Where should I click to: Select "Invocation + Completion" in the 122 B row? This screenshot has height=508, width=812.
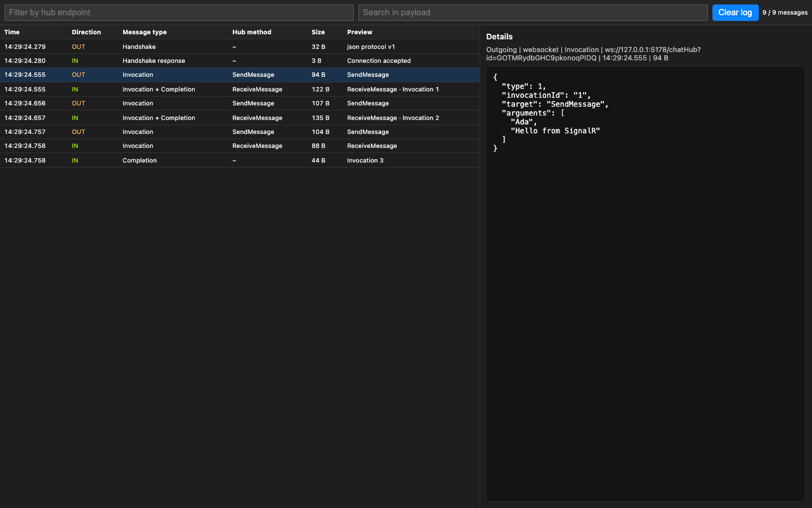point(159,90)
